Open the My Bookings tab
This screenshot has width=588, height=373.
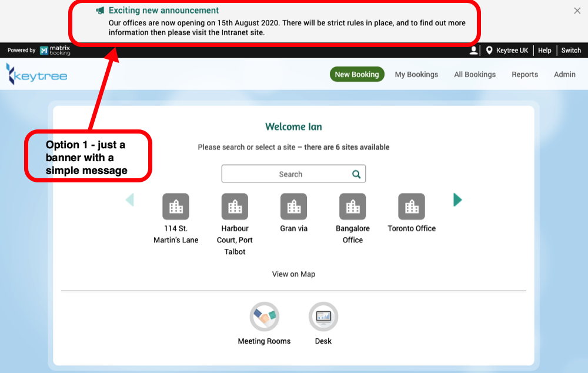pyautogui.click(x=416, y=75)
